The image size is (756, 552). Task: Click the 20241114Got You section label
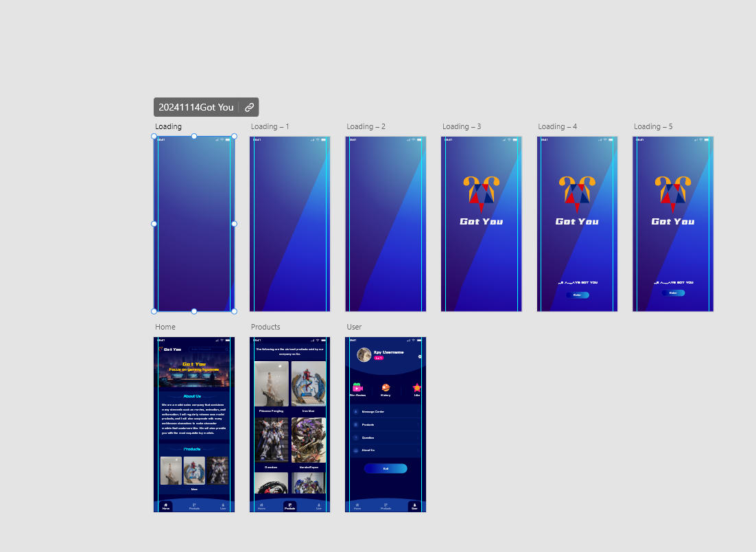196,107
